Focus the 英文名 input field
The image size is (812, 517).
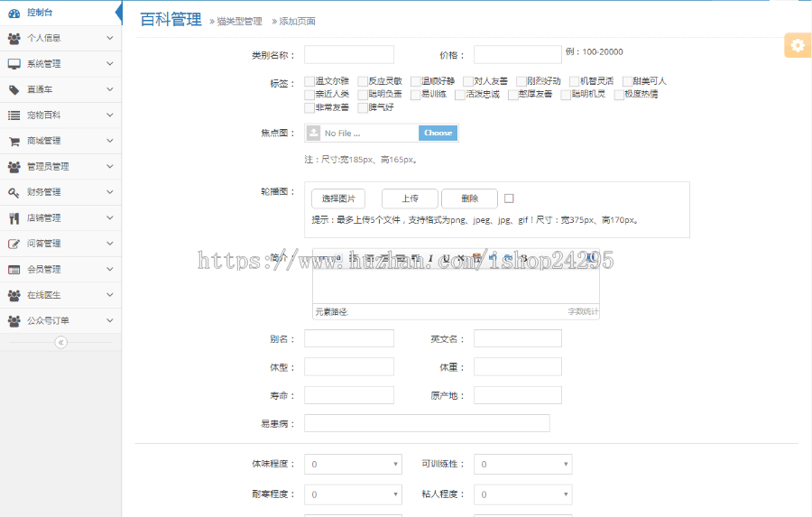click(518, 338)
